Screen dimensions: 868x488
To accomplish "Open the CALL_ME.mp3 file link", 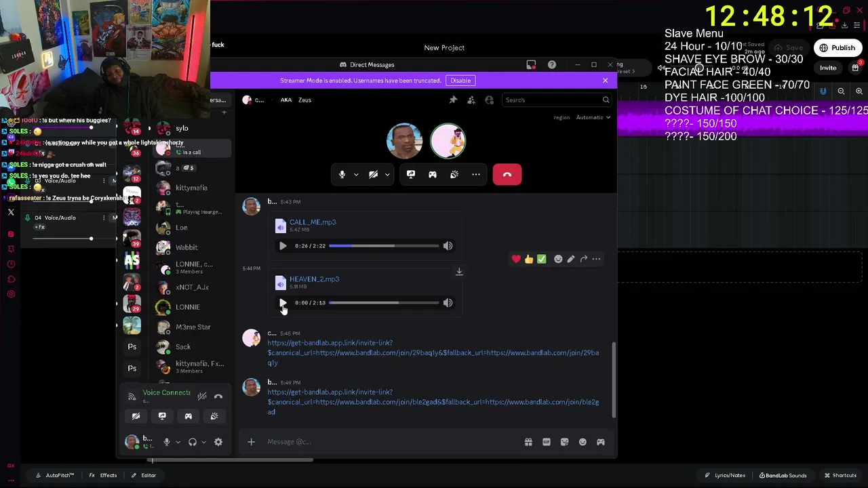I will point(313,222).
